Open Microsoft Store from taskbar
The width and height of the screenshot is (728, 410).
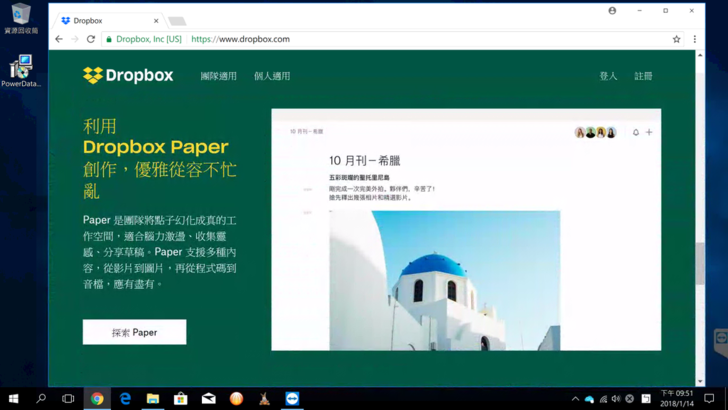coord(181,398)
